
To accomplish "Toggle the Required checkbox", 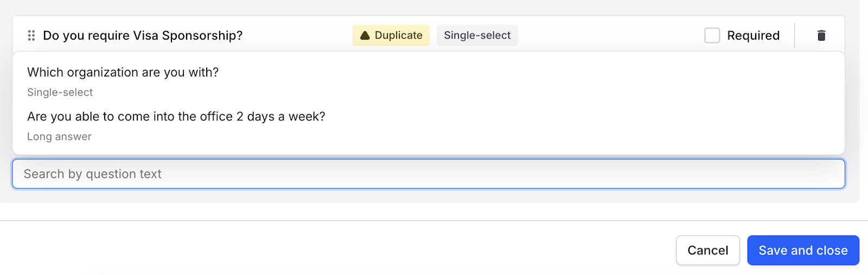I will coord(712,35).
